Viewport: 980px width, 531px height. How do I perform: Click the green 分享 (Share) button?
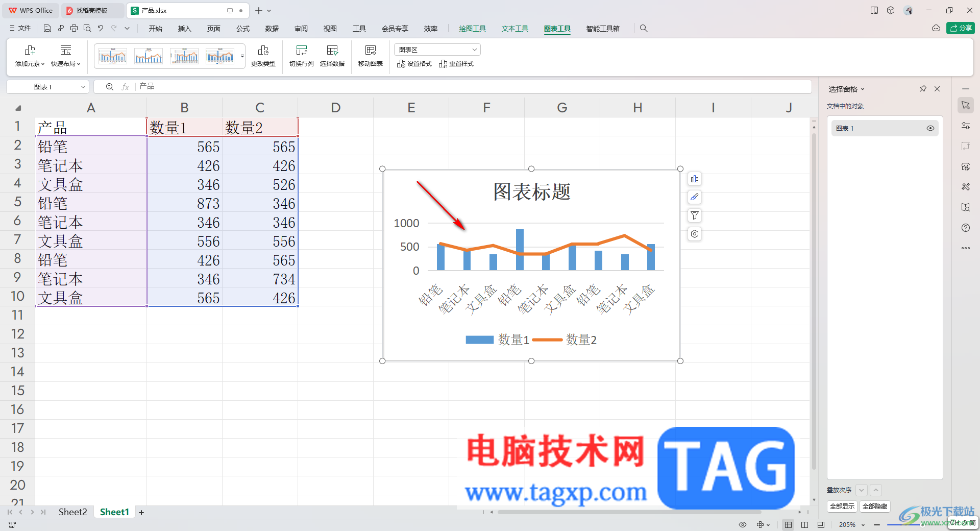click(961, 28)
